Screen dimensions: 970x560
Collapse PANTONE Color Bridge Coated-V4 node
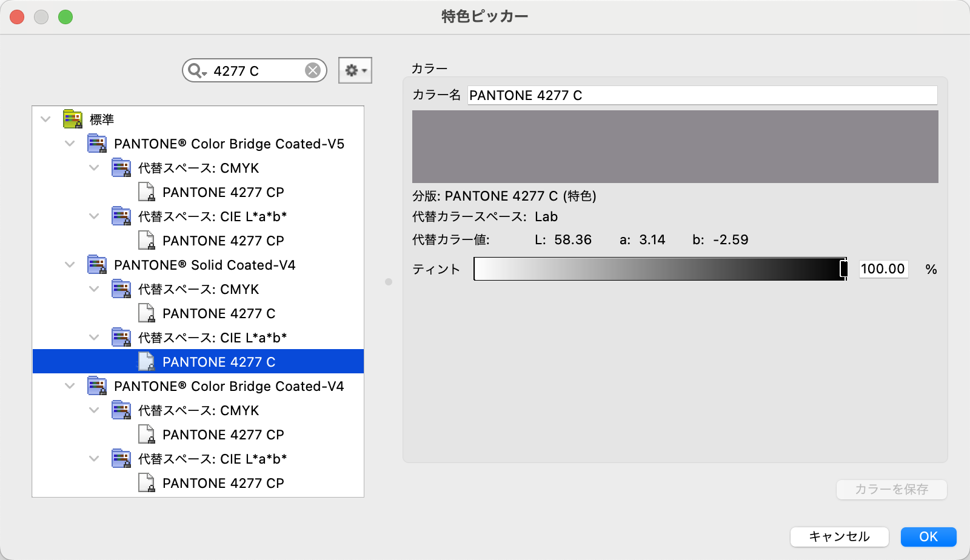(x=70, y=386)
